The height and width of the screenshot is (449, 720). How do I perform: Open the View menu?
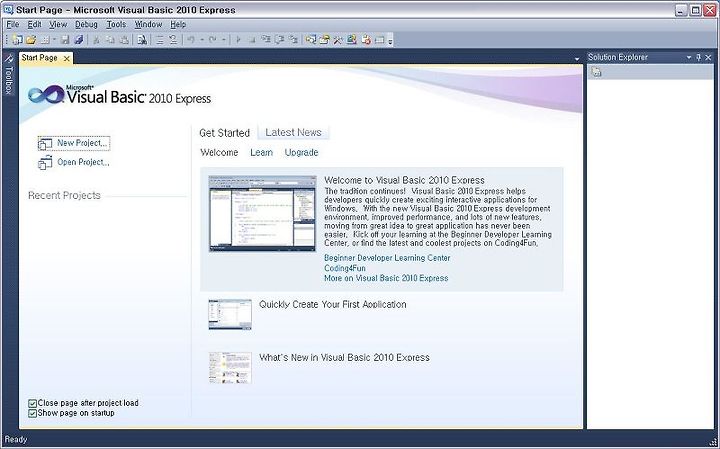coord(58,24)
